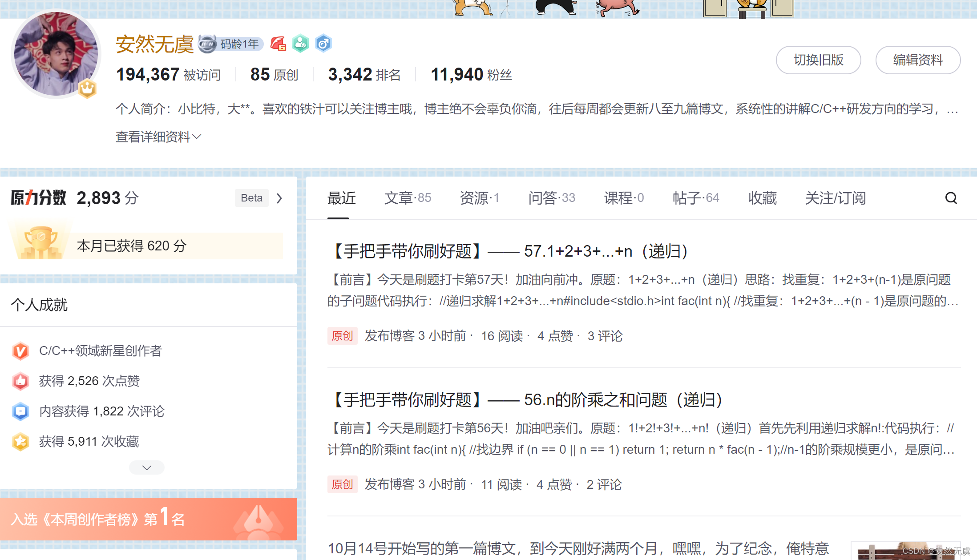This screenshot has width=977, height=560.
Task: Click the crown badge on avatar
Action: [87, 89]
